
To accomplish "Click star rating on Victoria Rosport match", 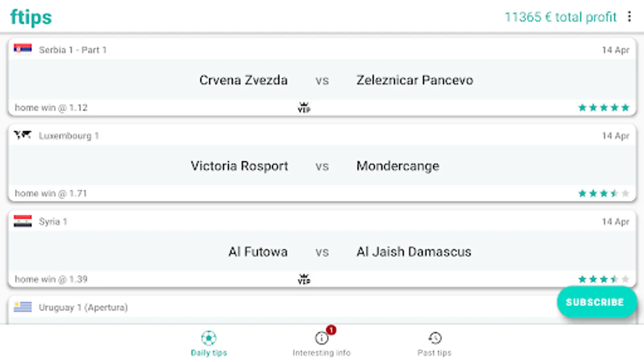I will tap(603, 193).
